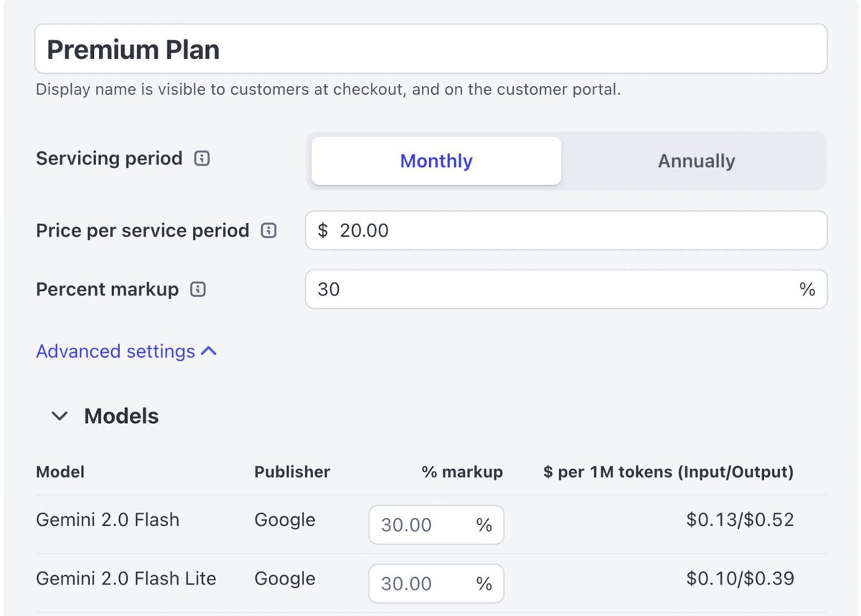Edit Gemini 2.0 Flash markup percentage
This screenshot has height=616, width=861.
423,525
